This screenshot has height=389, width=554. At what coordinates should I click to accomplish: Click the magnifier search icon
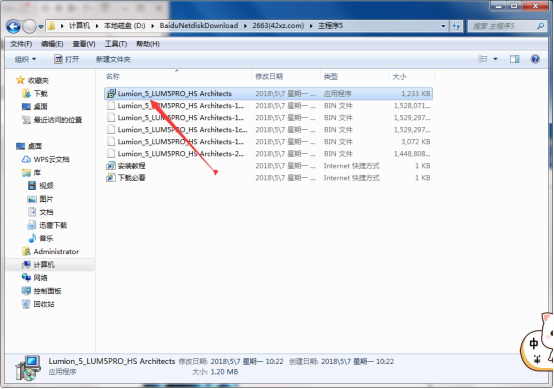(540, 26)
